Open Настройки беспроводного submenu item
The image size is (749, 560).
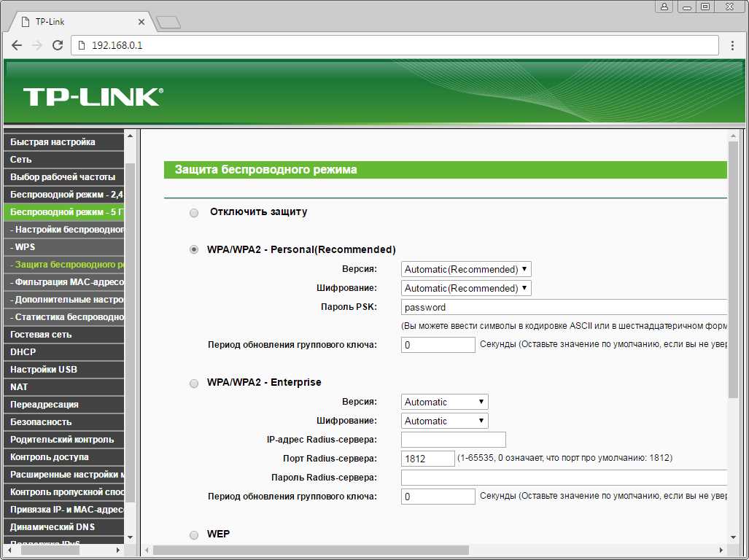63,230
